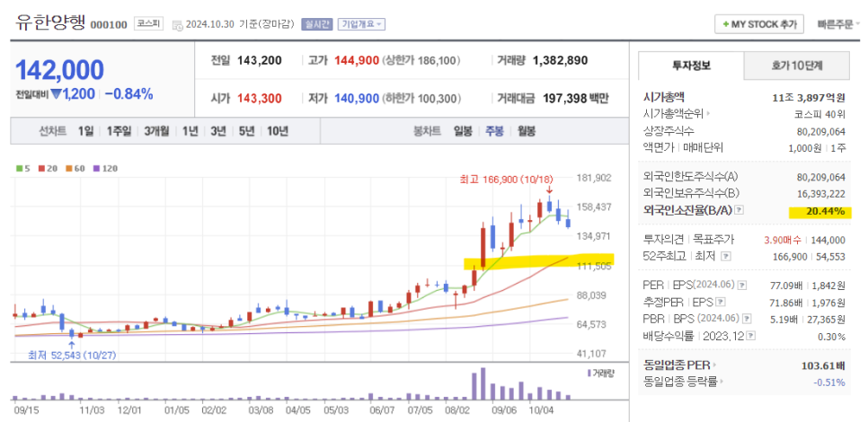Switch candlestick chart to 주봉
Image resolution: width=868 pixels, height=422 pixels.
(494, 131)
